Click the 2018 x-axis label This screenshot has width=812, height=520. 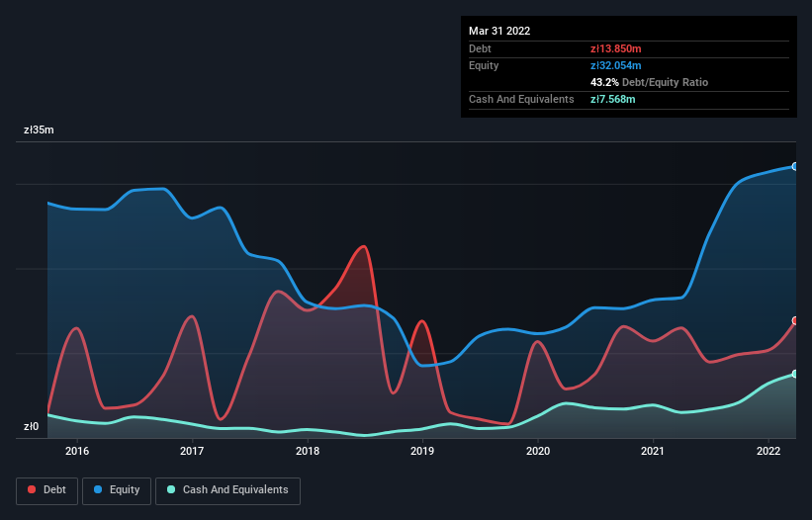click(x=308, y=451)
